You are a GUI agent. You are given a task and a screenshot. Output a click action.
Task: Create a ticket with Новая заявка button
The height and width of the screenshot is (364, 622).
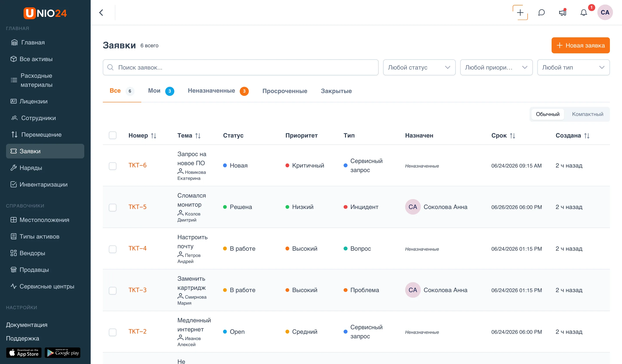tap(581, 45)
